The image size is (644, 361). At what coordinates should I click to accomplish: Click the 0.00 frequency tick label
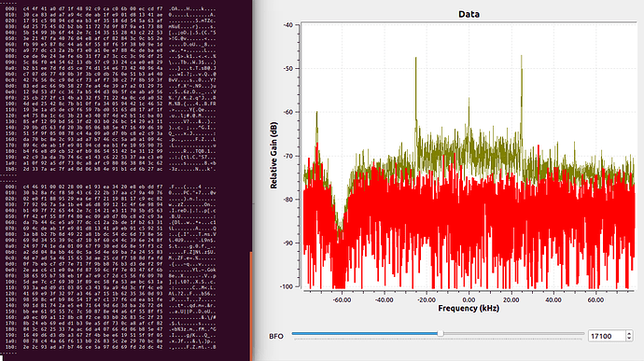469,299
